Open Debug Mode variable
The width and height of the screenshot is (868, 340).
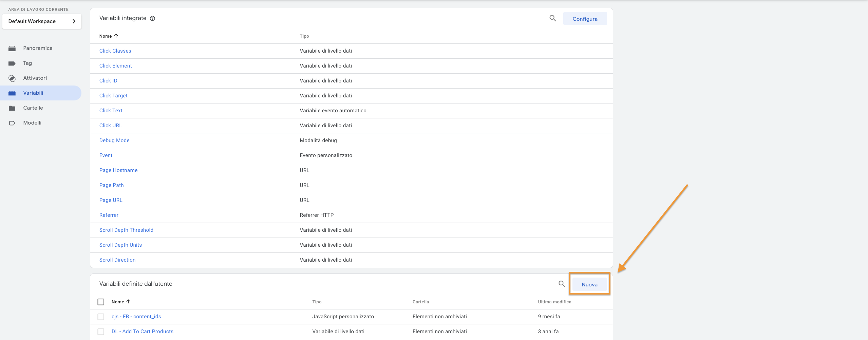114,140
